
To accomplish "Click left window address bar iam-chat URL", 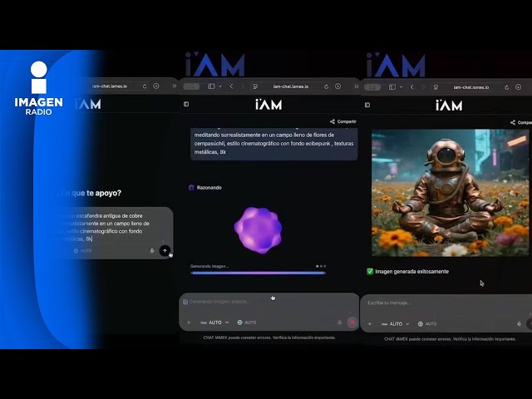I will tap(110, 86).
